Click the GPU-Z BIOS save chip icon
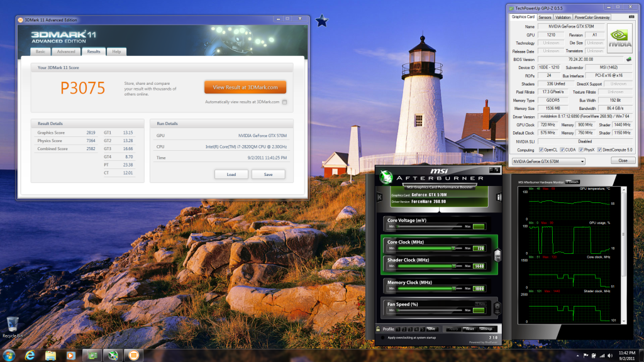The width and height of the screenshot is (644, 362). [628, 60]
